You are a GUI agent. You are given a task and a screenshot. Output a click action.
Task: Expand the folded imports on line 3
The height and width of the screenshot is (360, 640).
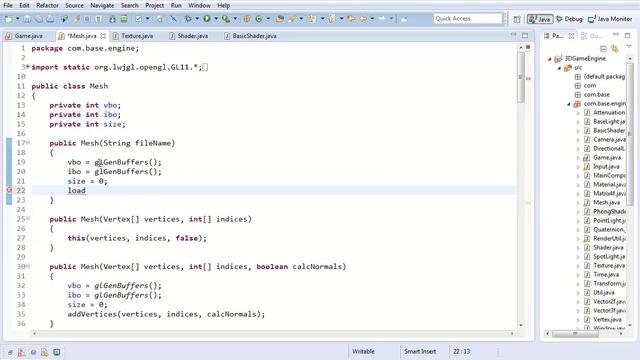[28, 66]
